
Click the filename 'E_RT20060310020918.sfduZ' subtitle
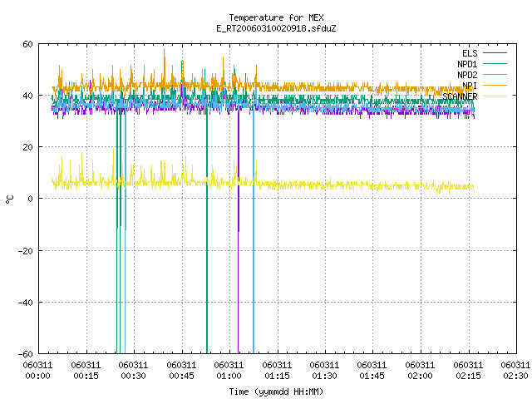tap(276, 28)
